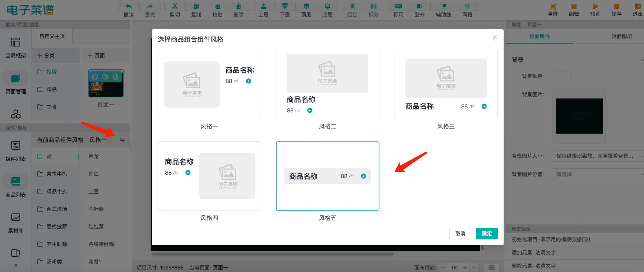The height and width of the screenshot is (272, 644).
Task: Open 商品列表 in the sidebar
Action: pos(16,186)
